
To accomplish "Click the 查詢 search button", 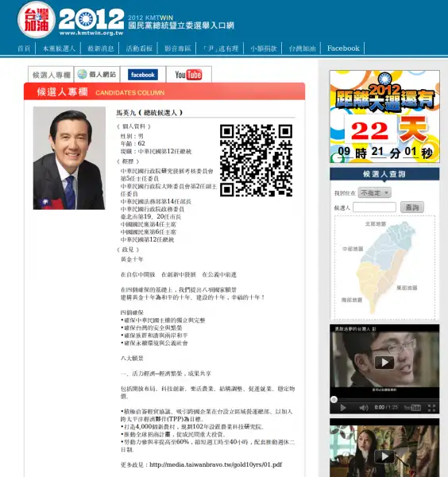I will 411,207.
